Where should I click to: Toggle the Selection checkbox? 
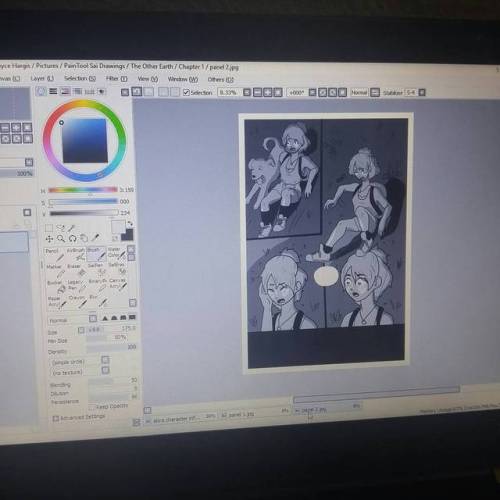click(186, 92)
